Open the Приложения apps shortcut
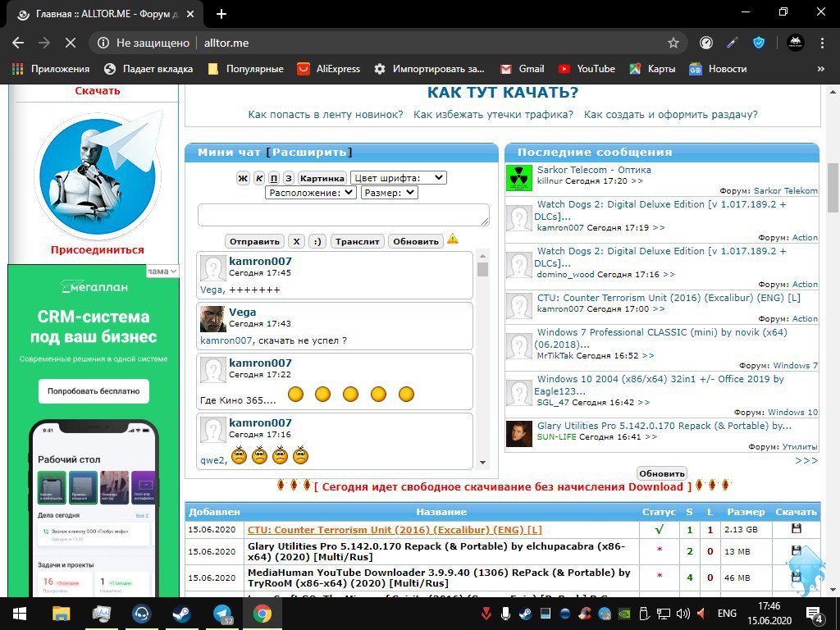This screenshot has width=840, height=630. [x=50, y=69]
